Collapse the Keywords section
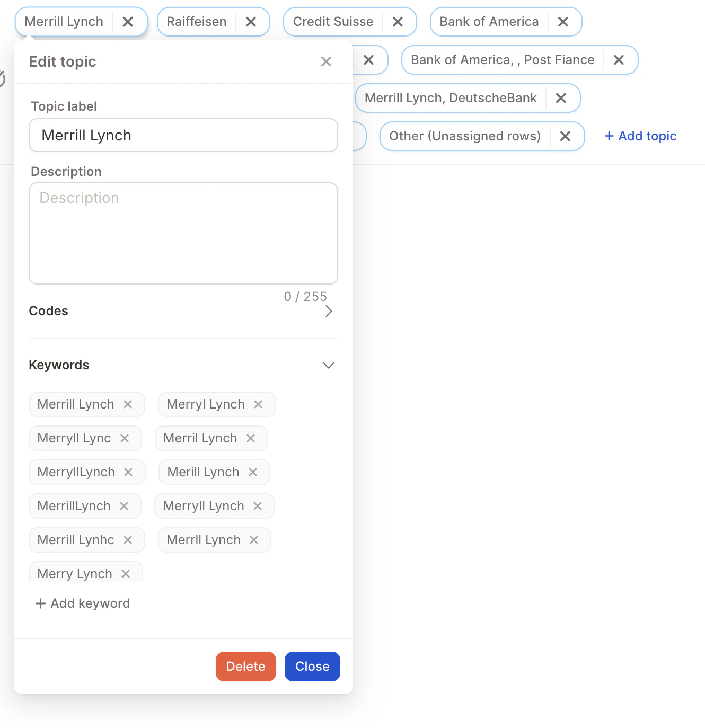The width and height of the screenshot is (705, 728). (329, 365)
